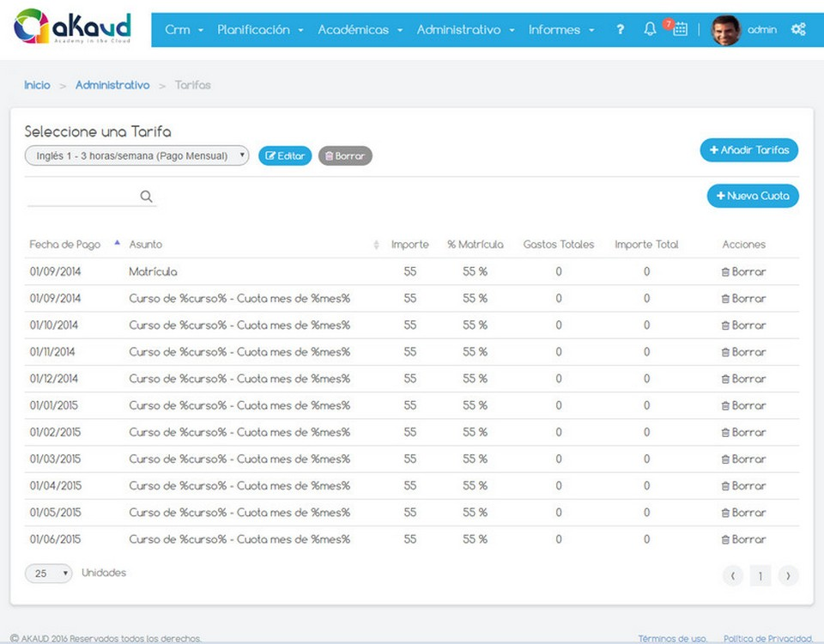The height and width of the screenshot is (644, 824).
Task: Click the Akaud logo
Action: tap(73, 28)
